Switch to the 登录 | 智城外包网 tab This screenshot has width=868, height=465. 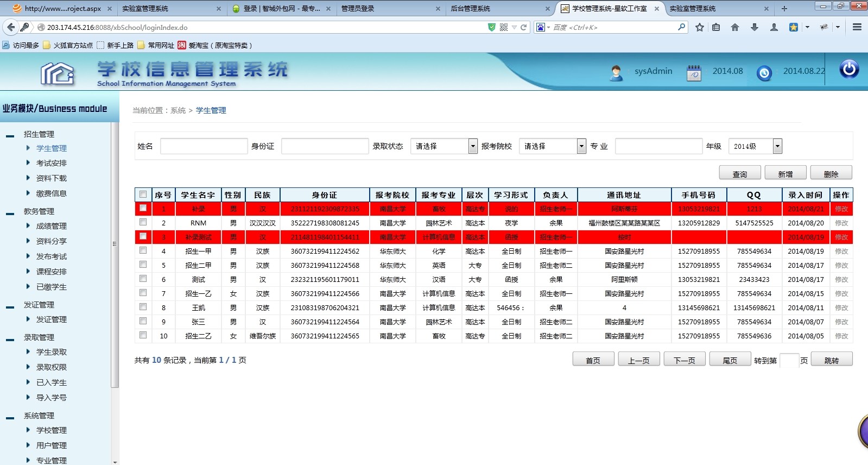pyautogui.click(x=280, y=9)
